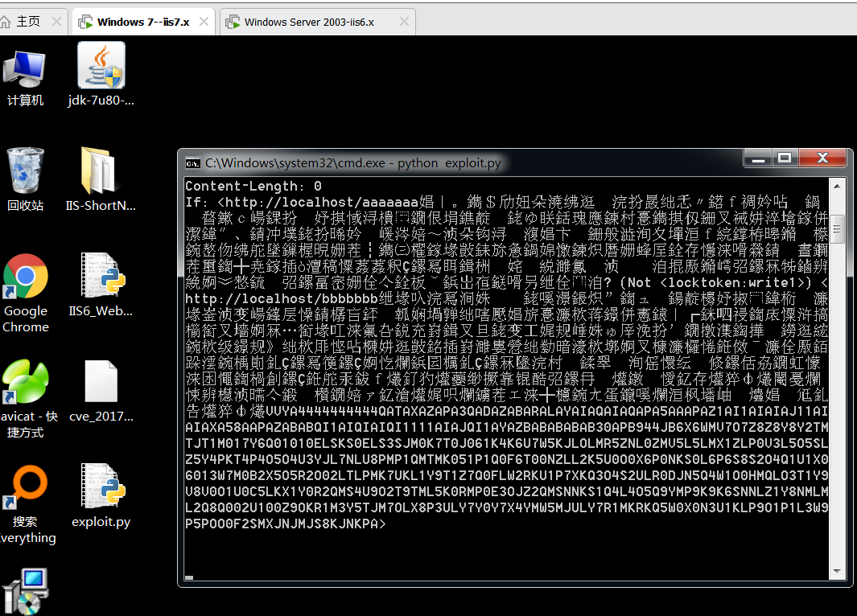Click '(Not <locktoken:write1>)' text
The height and width of the screenshot is (616, 857).
click(x=716, y=283)
